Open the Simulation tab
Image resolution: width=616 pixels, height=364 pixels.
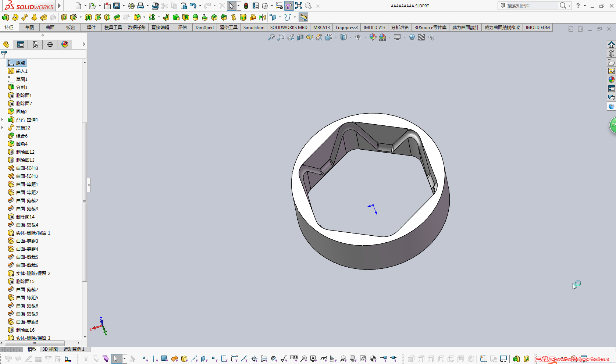(254, 28)
